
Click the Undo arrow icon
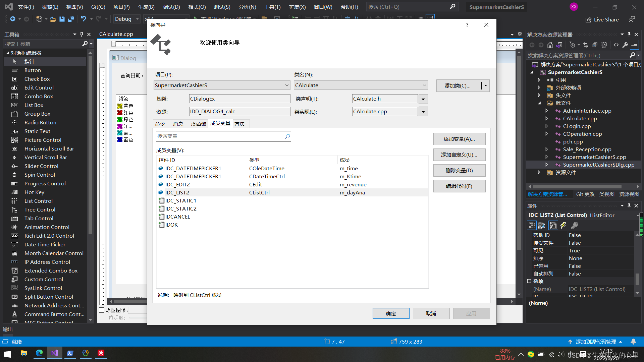click(84, 19)
